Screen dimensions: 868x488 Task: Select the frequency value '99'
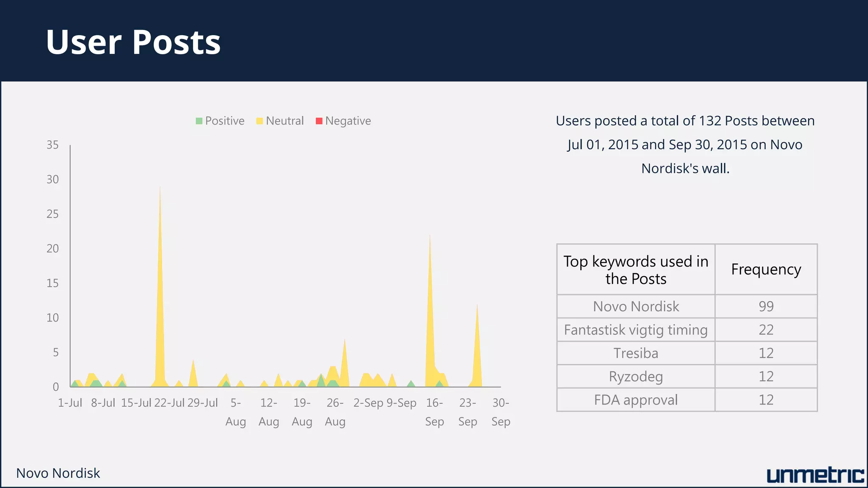(766, 306)
